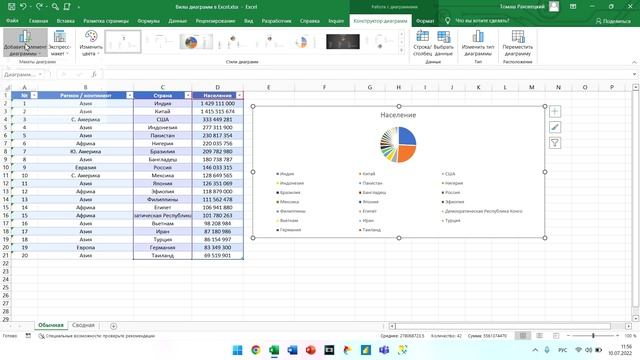Screen dimensions: 640x360
Task: Click vertical scrollbar down arrow
Action: (636, 318)
